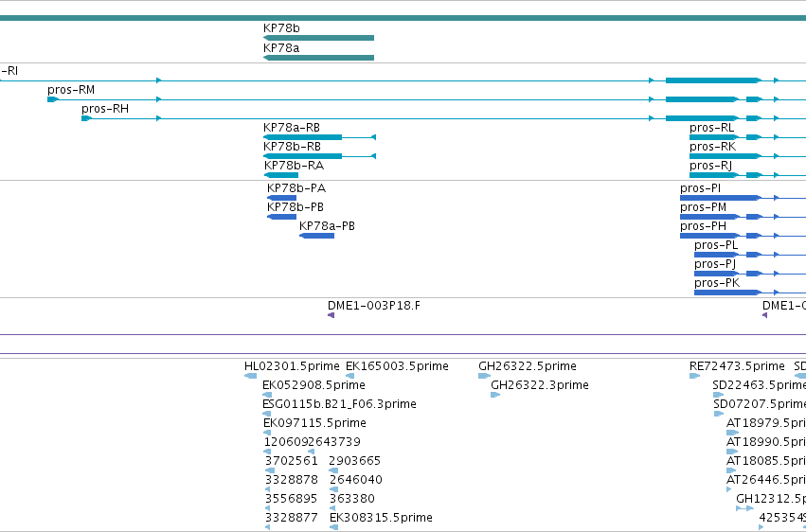This screenshot has width=806, height=532.
Task: Click the EK052908.5prime EST label
Action: click(x=313, y=385)
